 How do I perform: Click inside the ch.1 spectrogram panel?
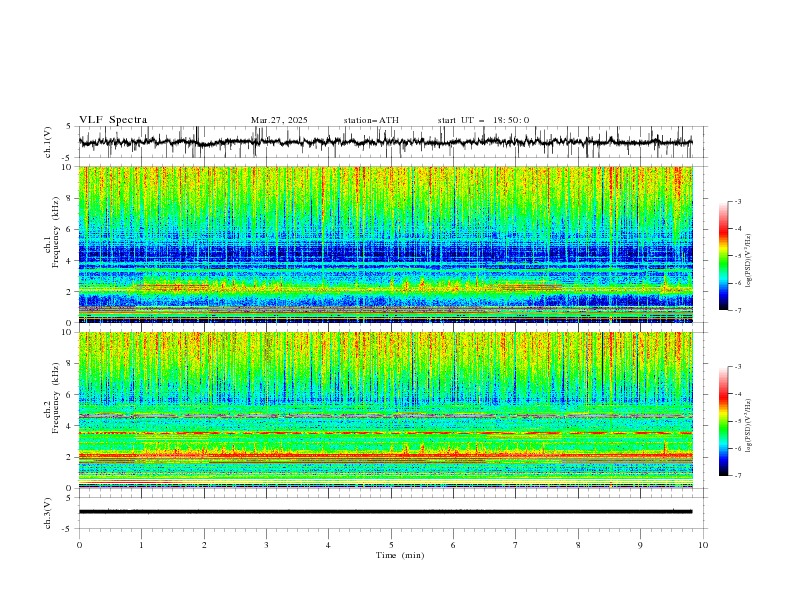(385, 244)
